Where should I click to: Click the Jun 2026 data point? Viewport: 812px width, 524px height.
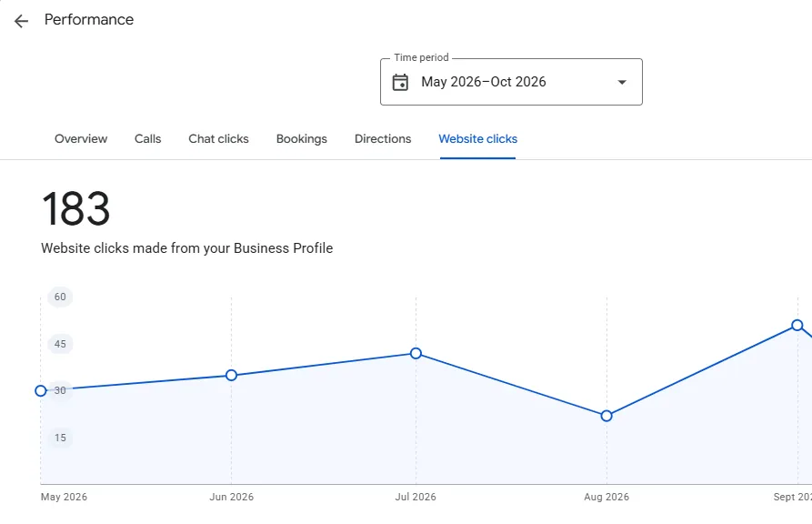click(x=232, y=375)
